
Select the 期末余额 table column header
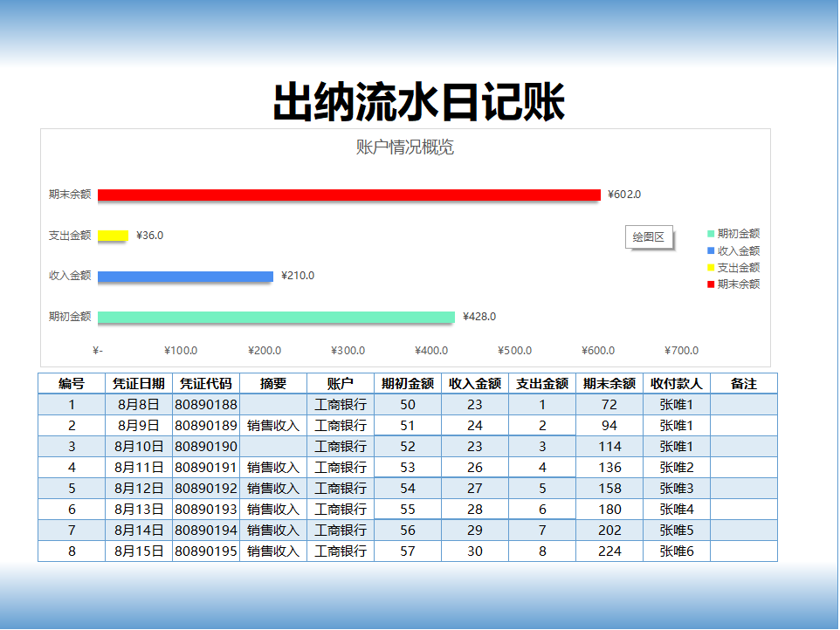609,384
